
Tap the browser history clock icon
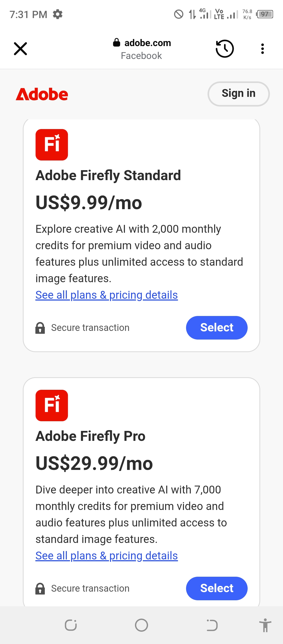225,49
